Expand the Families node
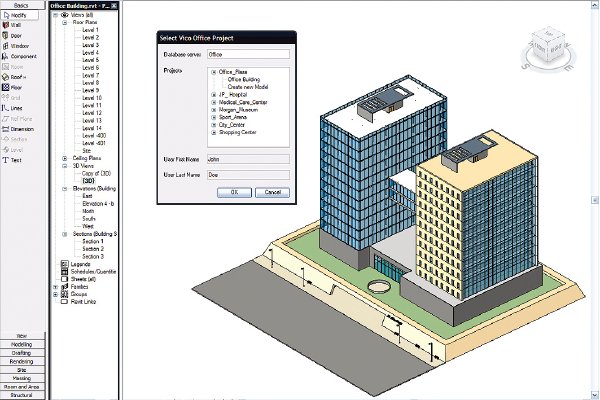The width and height of the screenshot is (600, 400). point(55,287)
